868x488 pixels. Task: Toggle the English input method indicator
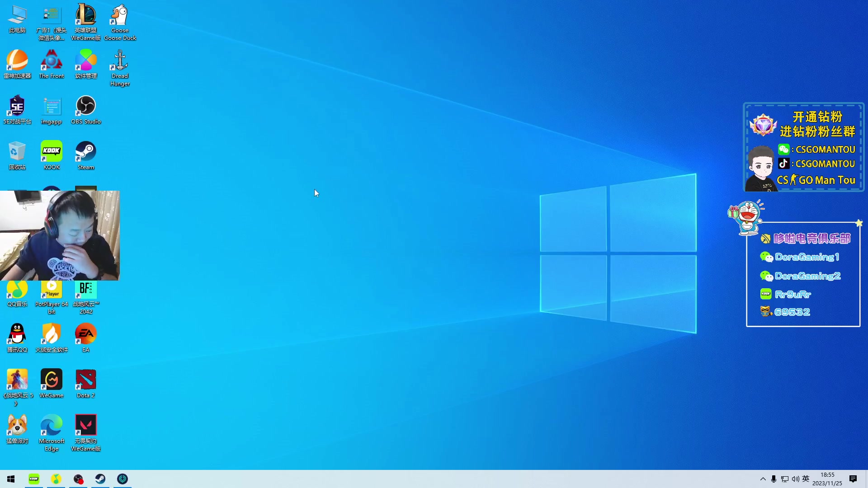[806, 479]
